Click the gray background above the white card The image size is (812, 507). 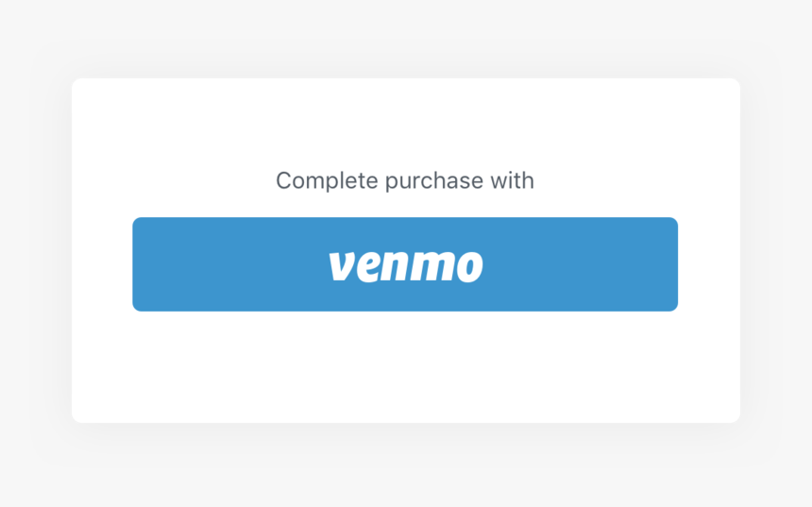click(405, 37)
